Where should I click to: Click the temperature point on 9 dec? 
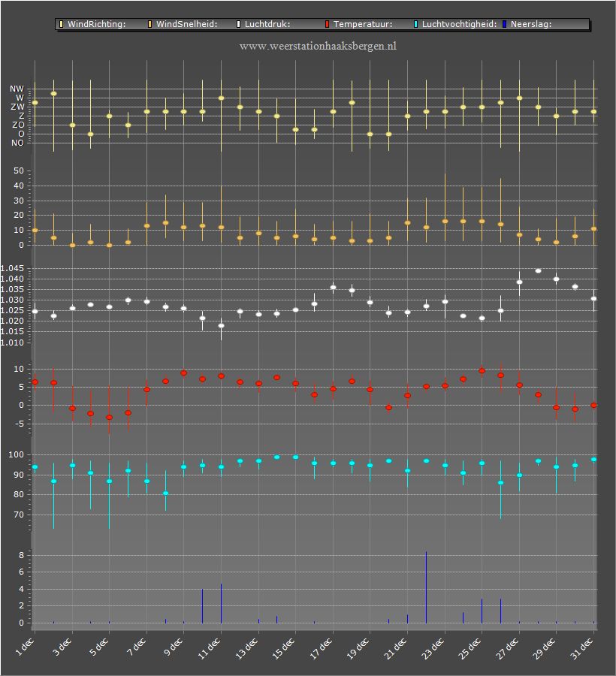coord(183,373)
